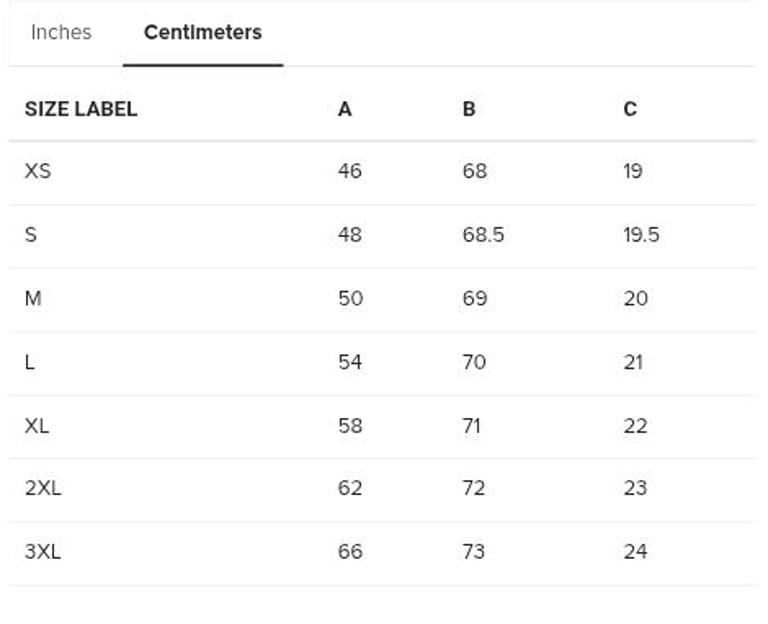Image resolution: width=768 pixels, height=624 pixels.
Task: Click the column C header
Action: click(x=630, y=109)
